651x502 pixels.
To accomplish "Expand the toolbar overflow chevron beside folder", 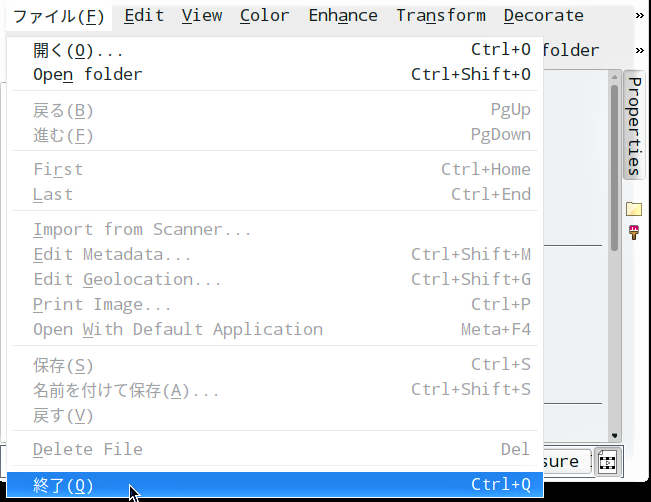I will (639, 51).
